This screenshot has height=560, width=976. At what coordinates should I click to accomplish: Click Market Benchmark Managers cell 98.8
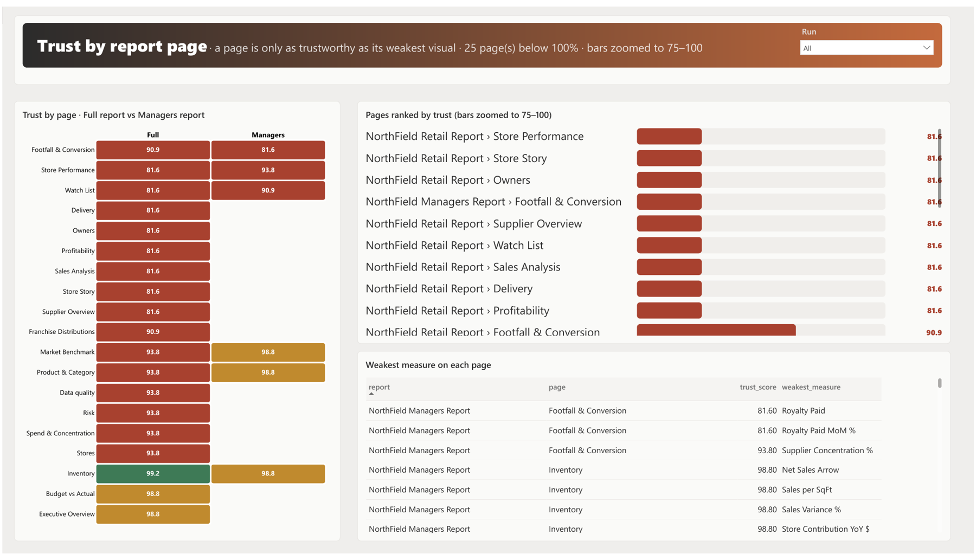[x=268, y=352]
